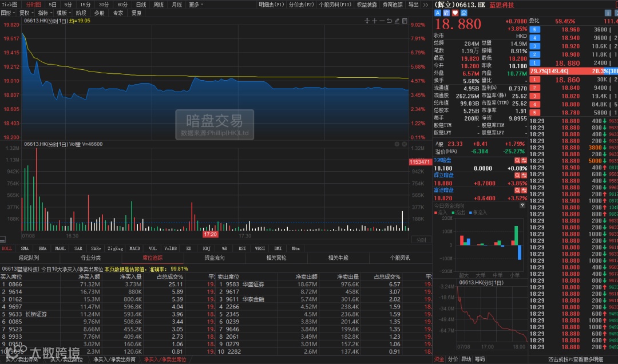Click the search icon beside 辉立暗盘
Viewport: 618px width, 364px height.
point(517,175)
